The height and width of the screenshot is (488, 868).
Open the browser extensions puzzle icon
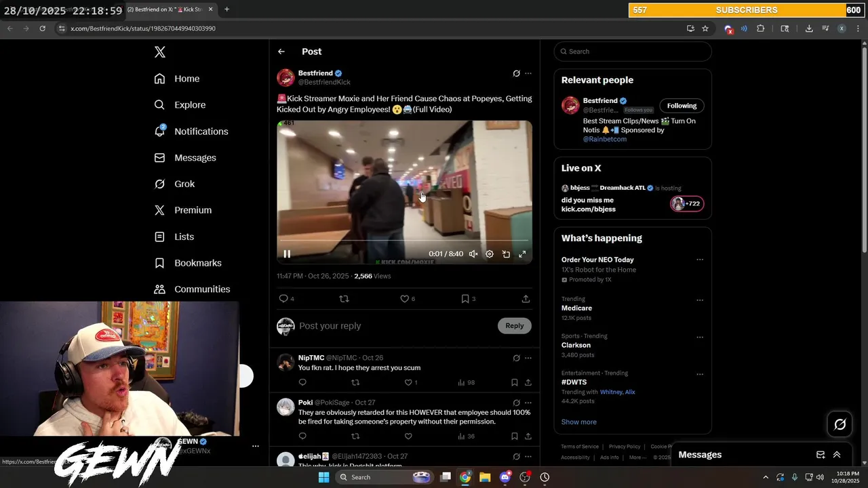point(760,28)
